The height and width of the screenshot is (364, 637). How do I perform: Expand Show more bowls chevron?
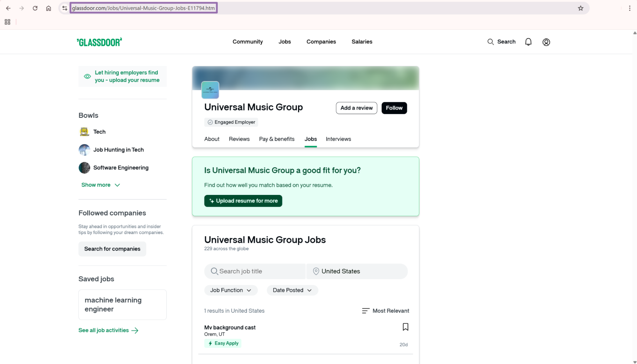[x=117, y=185]
